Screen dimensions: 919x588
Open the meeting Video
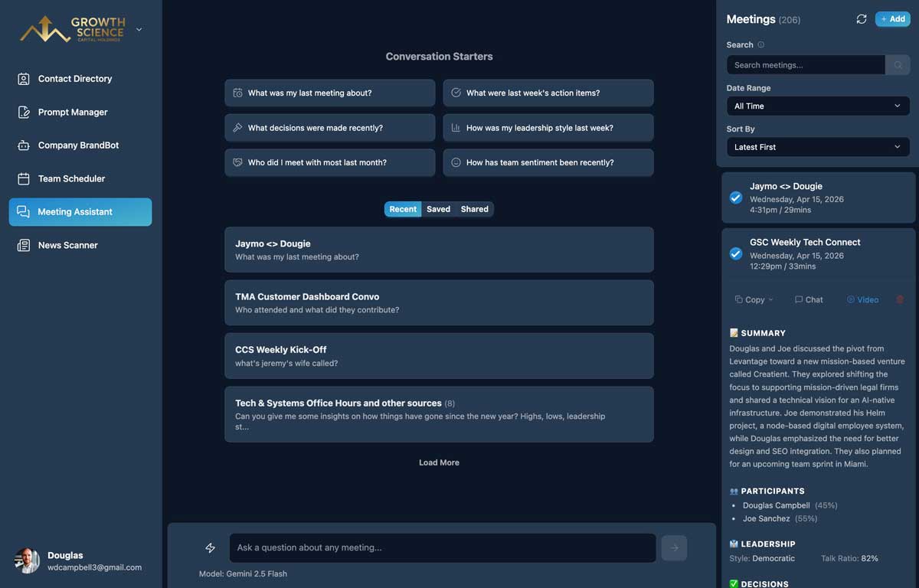pyautogui.click(x=862, y=299)
